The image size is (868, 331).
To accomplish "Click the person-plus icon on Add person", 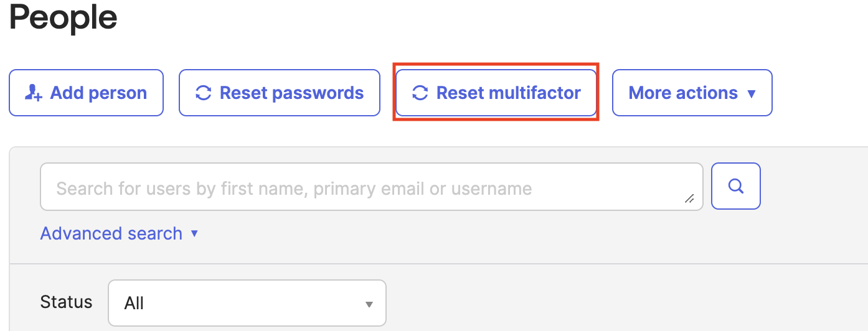I will [x=33, y=93].
